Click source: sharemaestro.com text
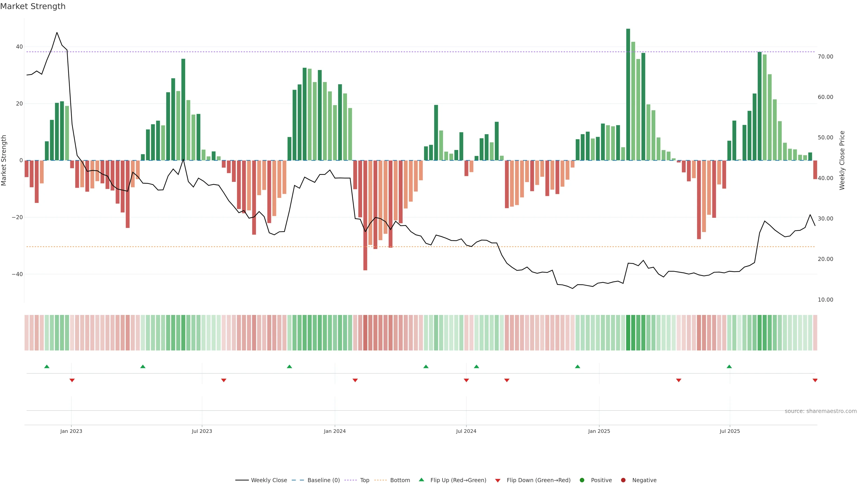Image resolution: width=868 pixels, height=488 pixels. (821, 411)
